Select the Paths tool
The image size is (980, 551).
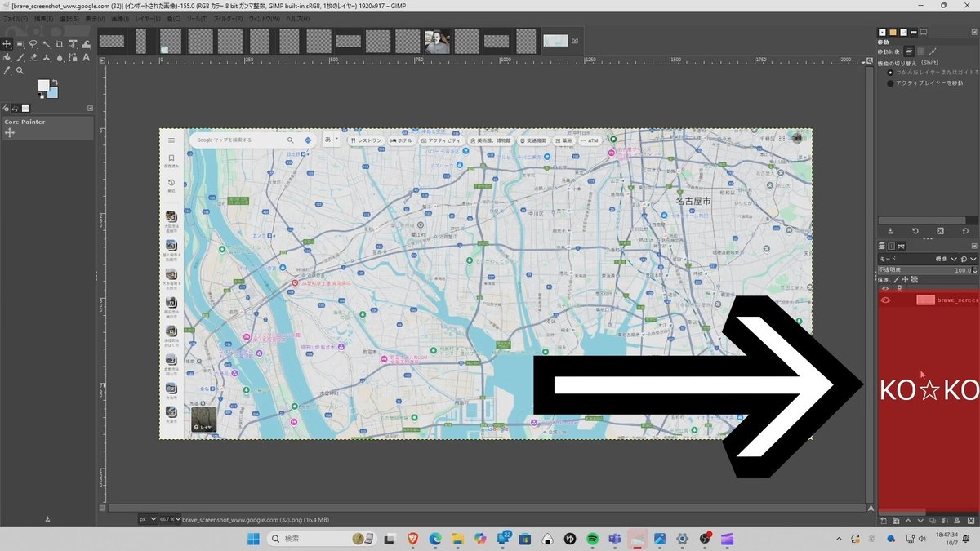(73, 58)
